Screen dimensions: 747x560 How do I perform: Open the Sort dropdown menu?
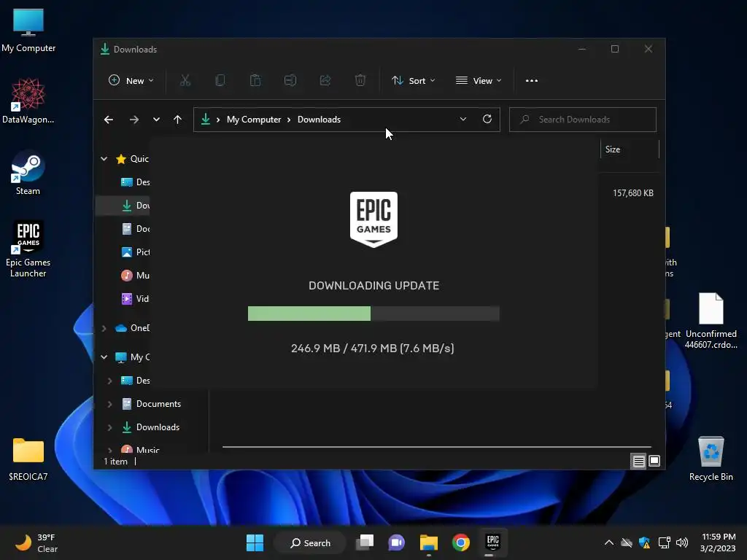point(413,80)
